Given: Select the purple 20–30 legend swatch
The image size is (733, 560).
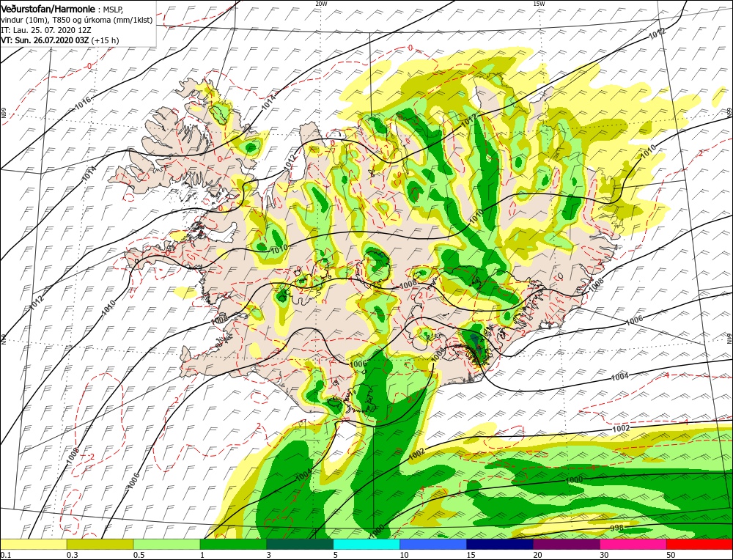Looking at the screenshot, I should click(566, 544).
